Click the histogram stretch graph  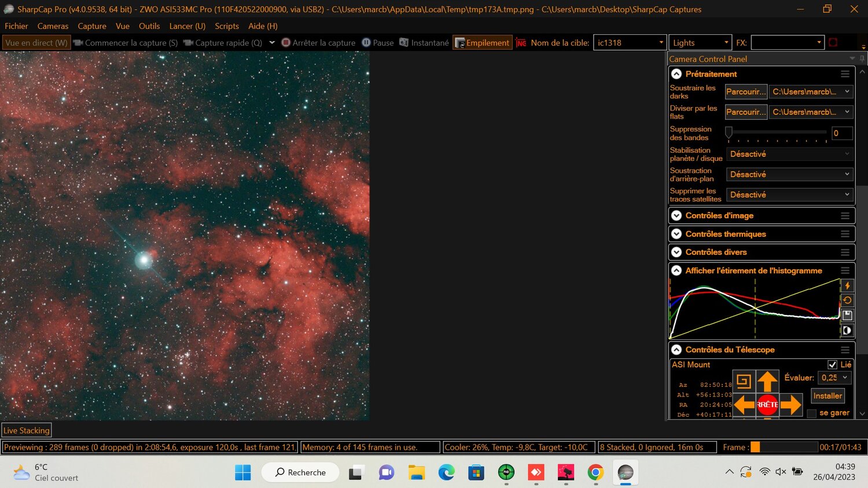point(755,309)
